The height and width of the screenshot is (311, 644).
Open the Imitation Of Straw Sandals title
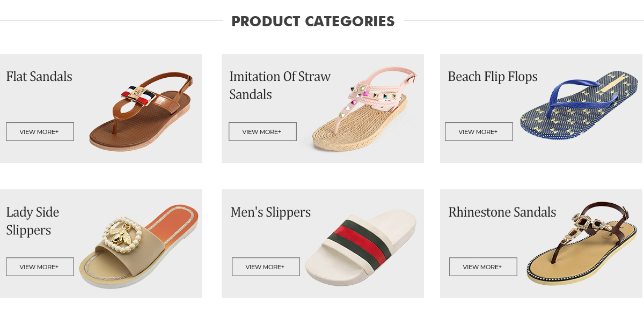[x=280, y=85]
